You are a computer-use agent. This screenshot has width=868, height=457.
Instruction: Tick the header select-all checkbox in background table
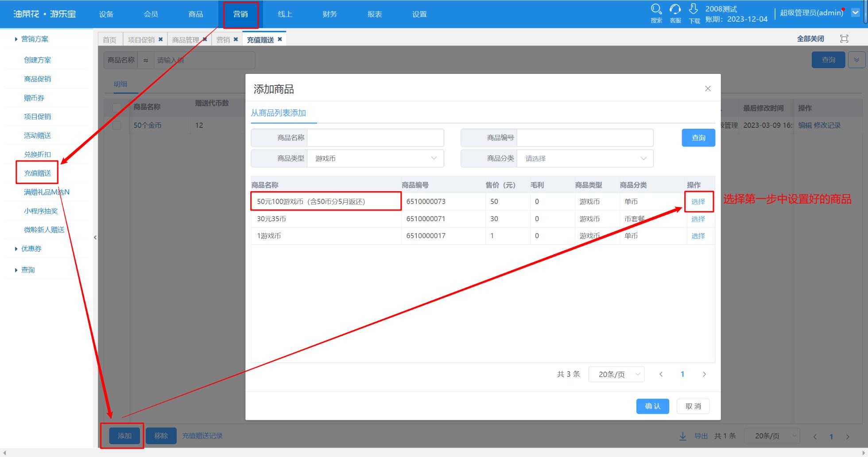117,108
